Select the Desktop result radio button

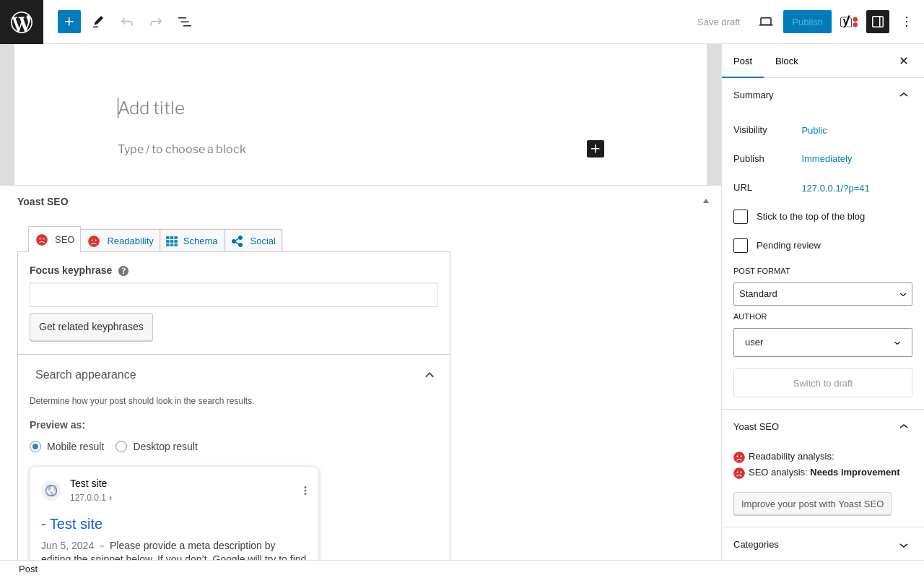[121, 447]
